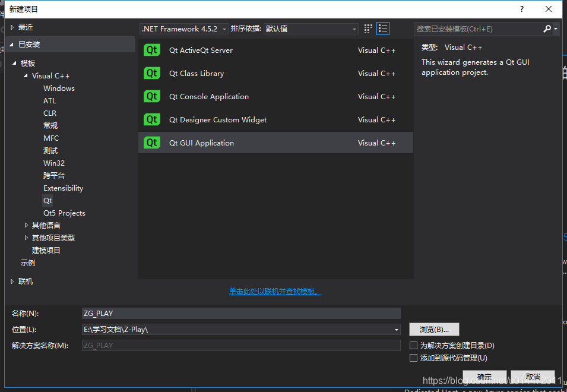Collapse the 模板 tree node
The image size is (567, 392).
click(x=14, y=64)
